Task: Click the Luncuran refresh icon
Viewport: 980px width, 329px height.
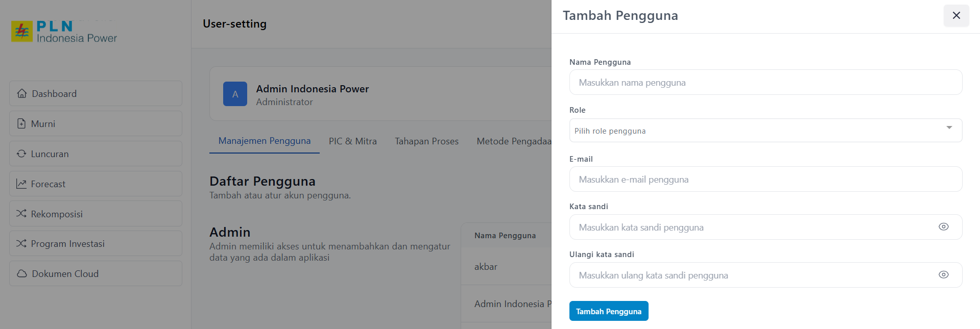Action: (x=21, y=154)
